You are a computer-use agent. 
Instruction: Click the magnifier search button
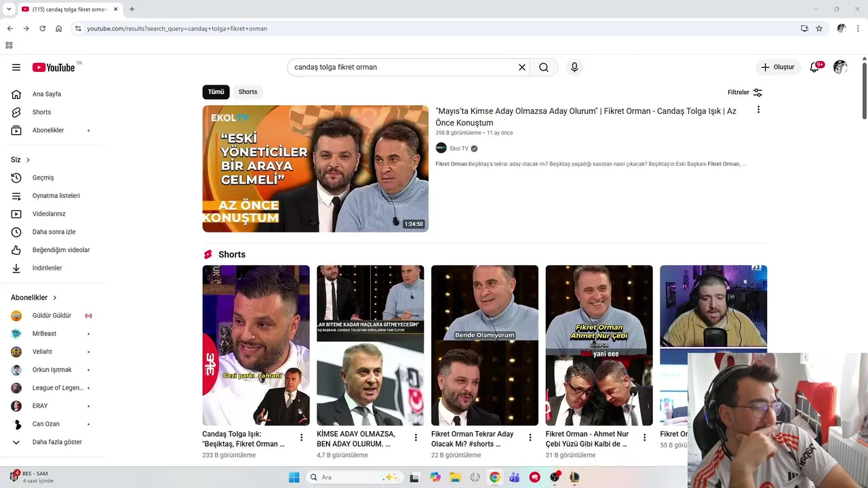[544, 67]
